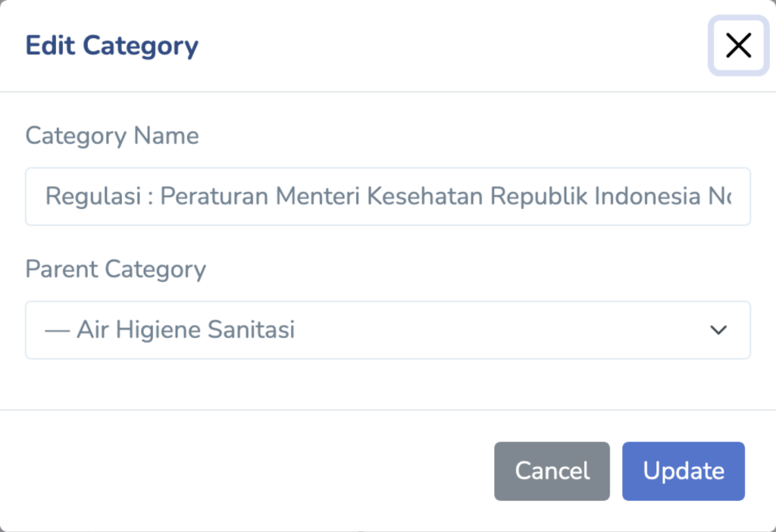Expand the Parent Category combo box list
The height and width of the screenshot is (532, 776).
(x=387, y=330)
